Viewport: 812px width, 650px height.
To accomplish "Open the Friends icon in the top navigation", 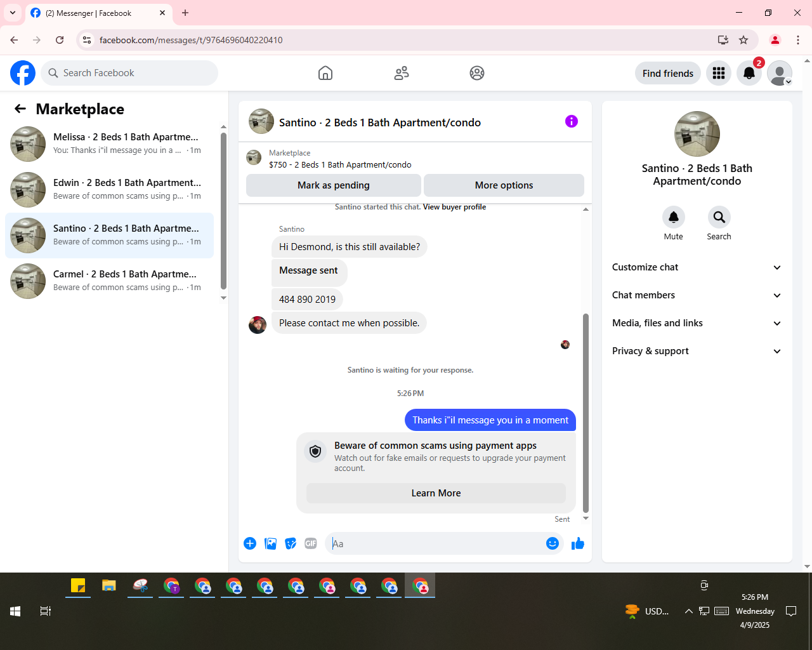I will (x=402, y=73).
